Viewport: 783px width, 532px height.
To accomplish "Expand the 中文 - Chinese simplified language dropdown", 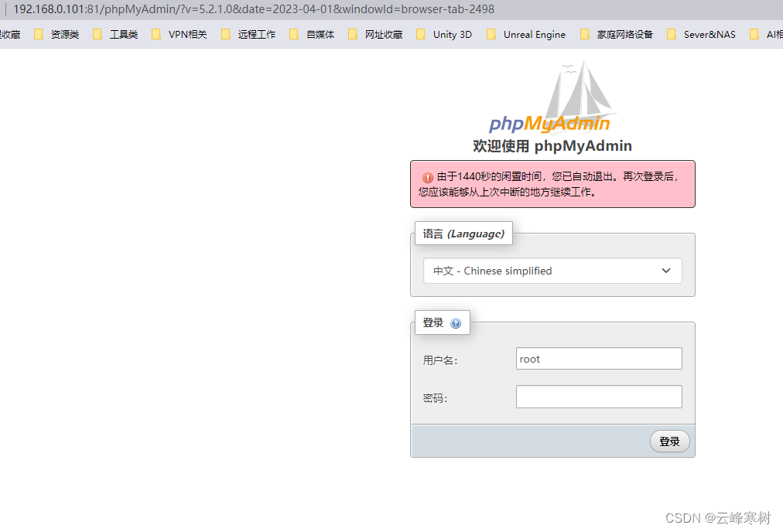I will pos(552,271).
